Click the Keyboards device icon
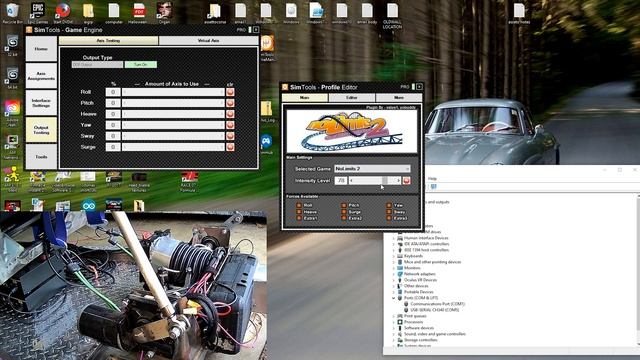 [400, 256]
